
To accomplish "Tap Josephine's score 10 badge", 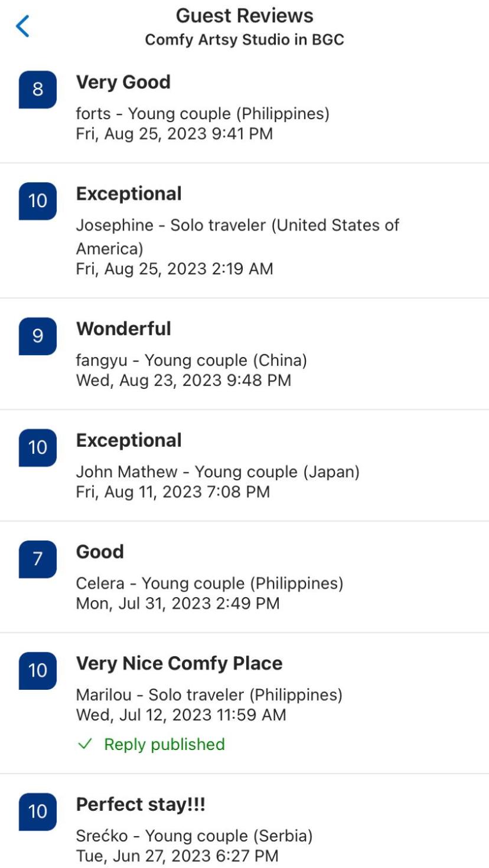I will pyautogui.click(x=38, y=201).
